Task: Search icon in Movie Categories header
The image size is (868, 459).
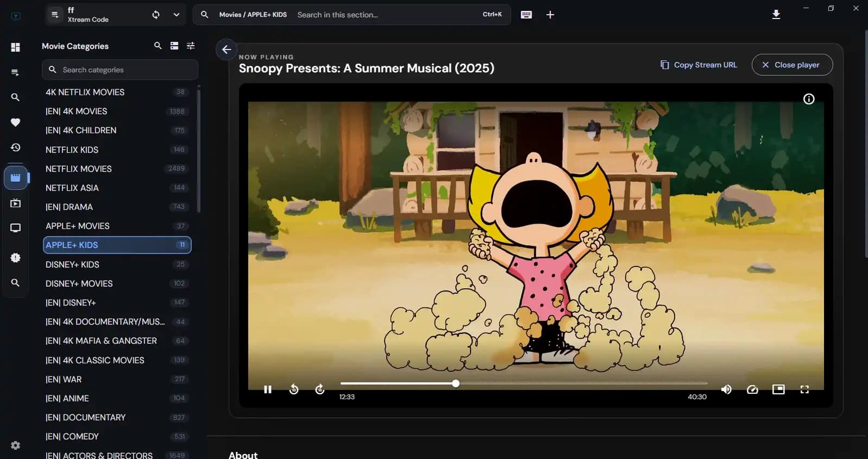Action: tap(158, 46)
